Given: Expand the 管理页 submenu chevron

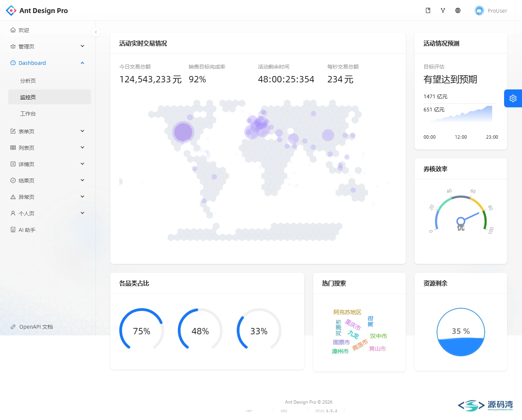Looking at the screenshot, I should coord(82,46).
